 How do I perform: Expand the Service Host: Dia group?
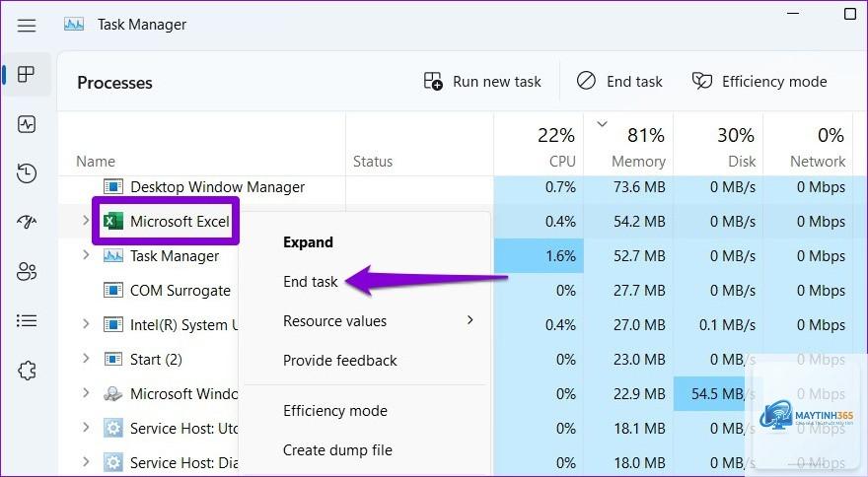point(86,461)
